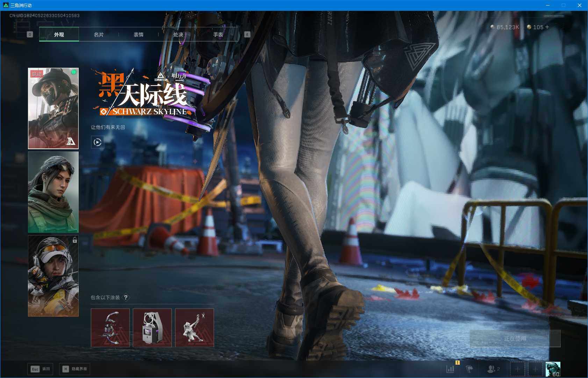Open the statistics bar chart icon
The width and height of the screenshot is (588, 378).
(x=450, y=369)
